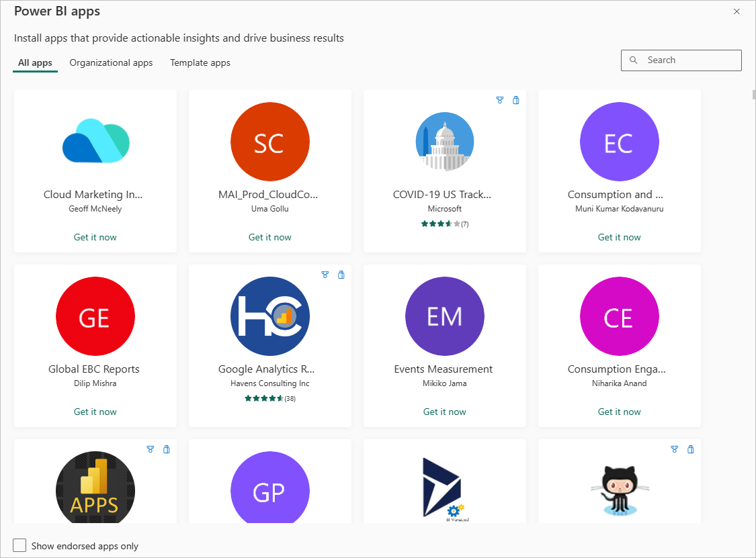Click the shopping bag icon on APPS card
Screen dimensions: 756x558
point(167,449)
